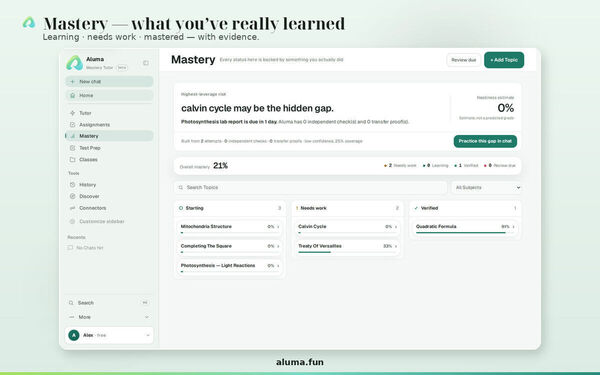Viewport: 600px width, 375px height.
Task: Click the Overall mastery 21% value
Action: point(220,166)
